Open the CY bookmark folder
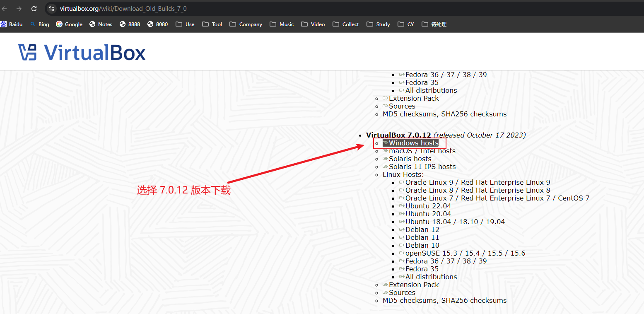 (x=406, y=24)
